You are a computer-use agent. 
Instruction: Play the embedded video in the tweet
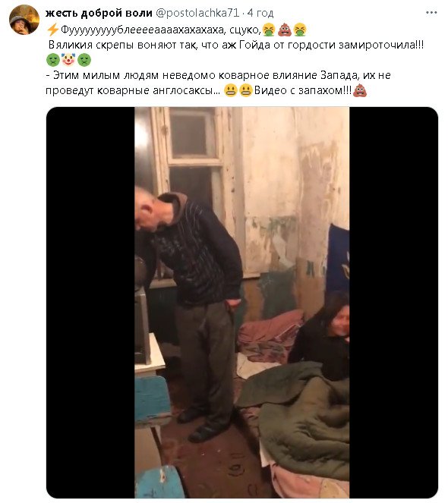[x=241, y=302]
